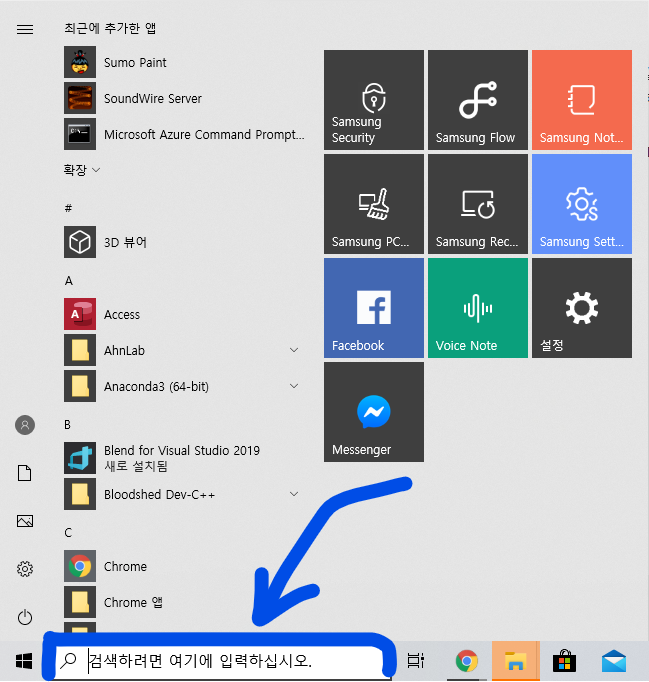
Task: Open the 설정 settings tile
Action: [x=582, y=308]
